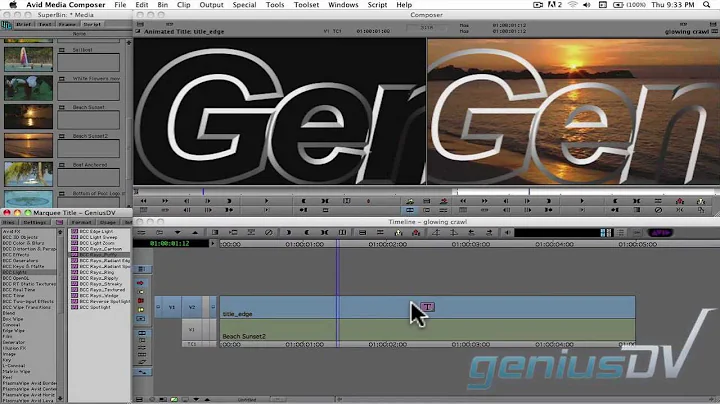Select the Beach Sunset clip thumbnail
This screenshot has width=720, height=404.
tap(28, 116)
